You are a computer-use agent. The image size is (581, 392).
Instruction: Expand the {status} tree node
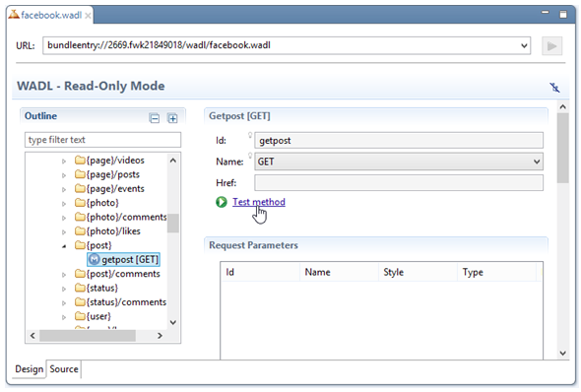pyautogui.click(x=64, y=289)
